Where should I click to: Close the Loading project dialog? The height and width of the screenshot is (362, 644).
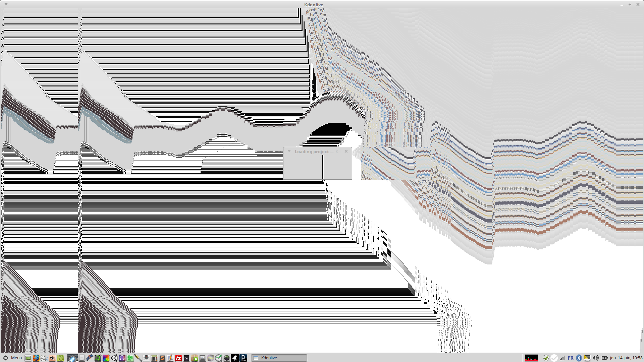tap(346, 152)
